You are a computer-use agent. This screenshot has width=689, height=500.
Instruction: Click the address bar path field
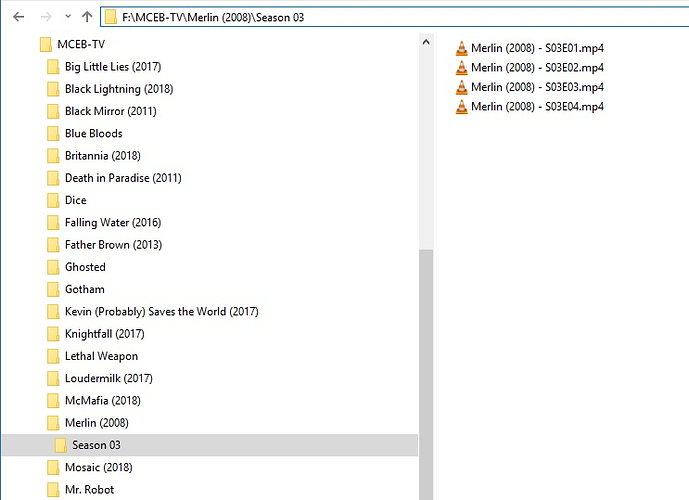coord(395,17)
